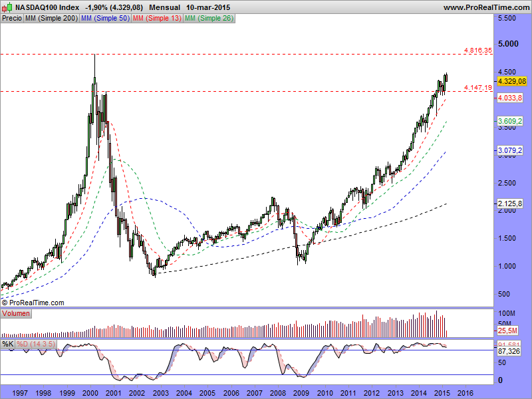Open the MM (Simple 26) indicator settings
532x399 pixels.
(209, 19)
